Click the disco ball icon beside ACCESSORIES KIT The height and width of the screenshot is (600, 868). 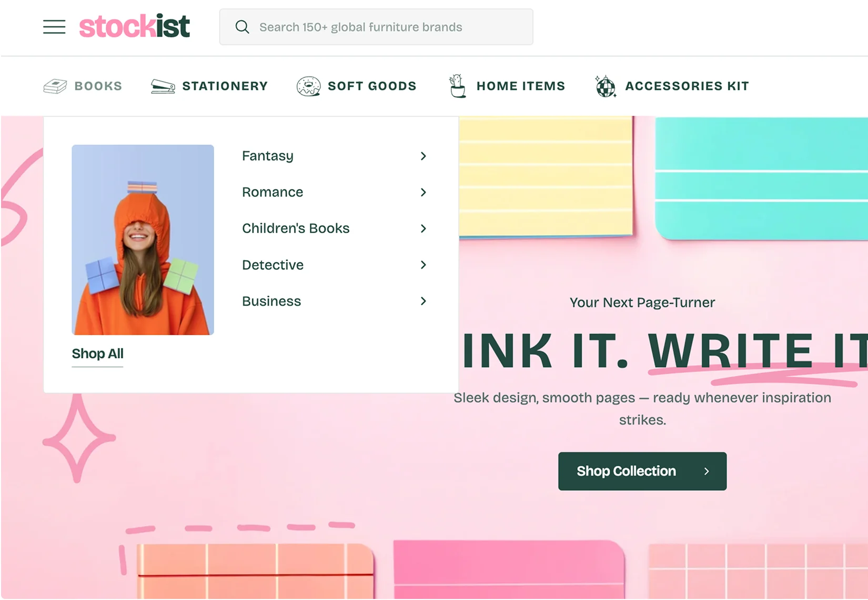click(x=605, y=86)
